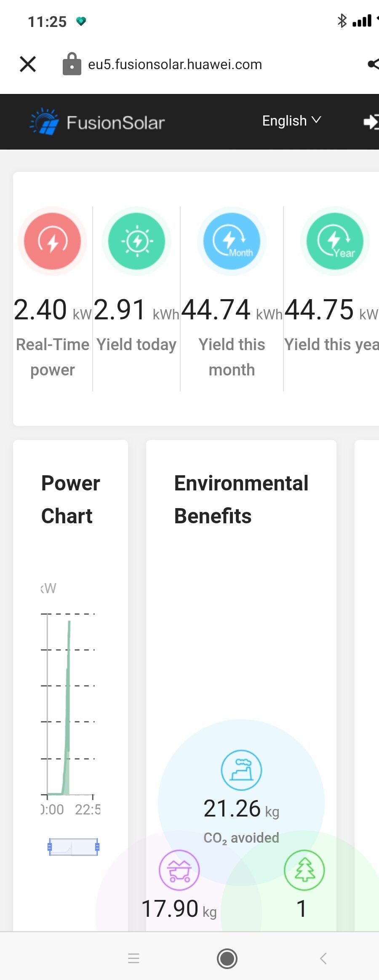Open the recent apps menu button
The image size is (379, 980).
pos(133,959)
